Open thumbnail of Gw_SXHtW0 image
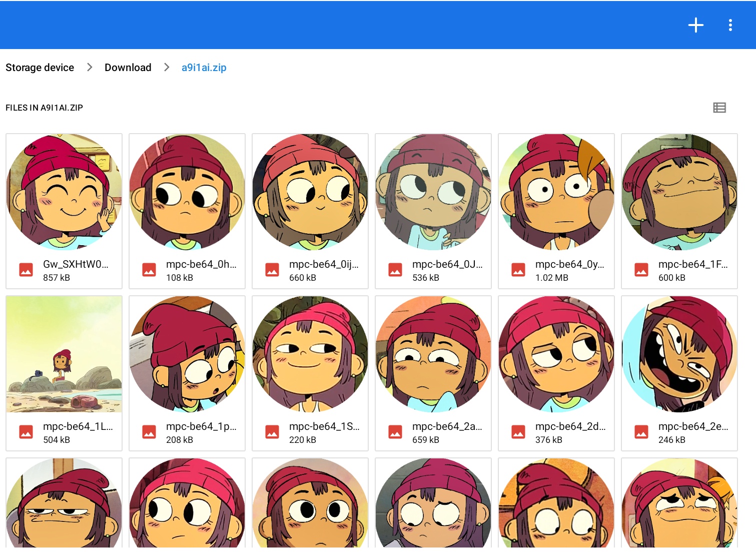The width and height of the screenshot is (756, 552). [x=64, y=192]
